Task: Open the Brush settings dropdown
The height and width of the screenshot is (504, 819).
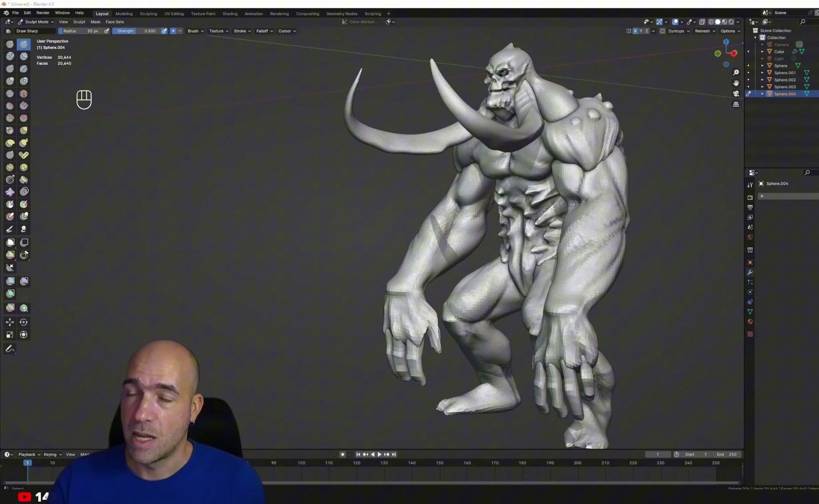Action: click(196, 31)
